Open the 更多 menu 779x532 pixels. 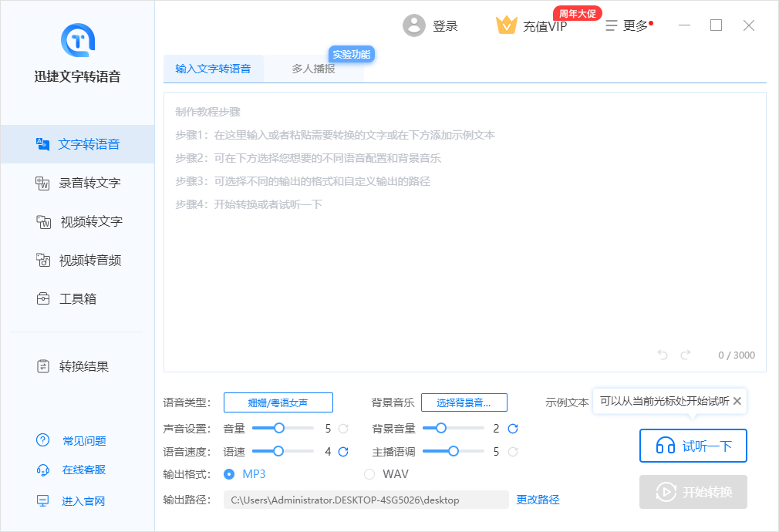click(x=629, y=25)
